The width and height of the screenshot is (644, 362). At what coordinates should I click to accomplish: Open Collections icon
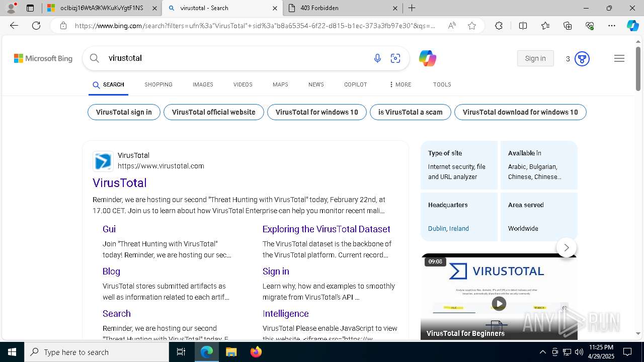[x=568, y=26]
